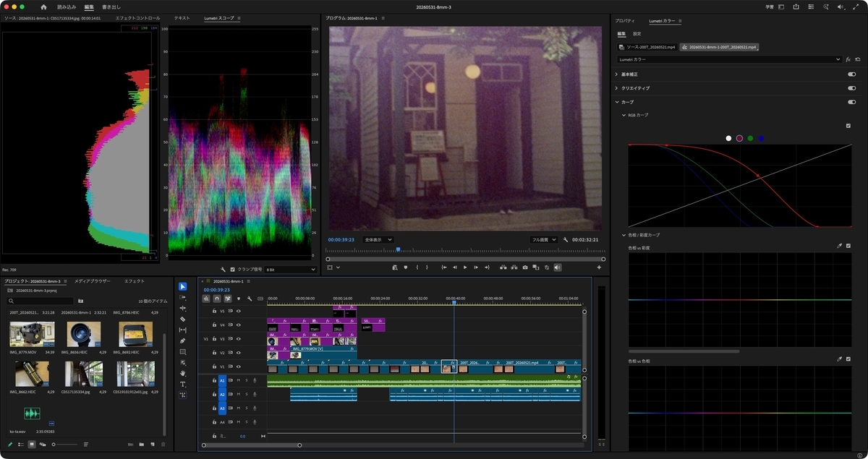The height and width of the screenshot is (459, 868).
Task: Toggle snap in timeline
Action: pyautogui.click(x=217, y=298)
